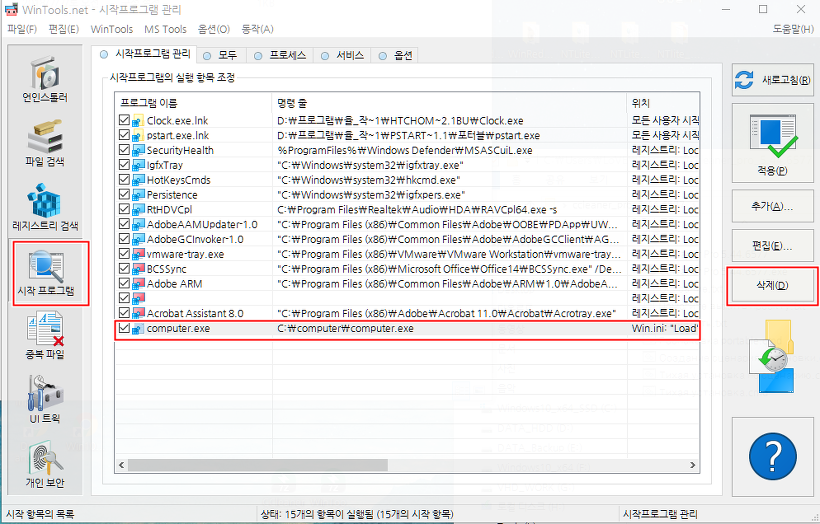Switch to the 시작프로그램 관리 tab

click(145, 54)
